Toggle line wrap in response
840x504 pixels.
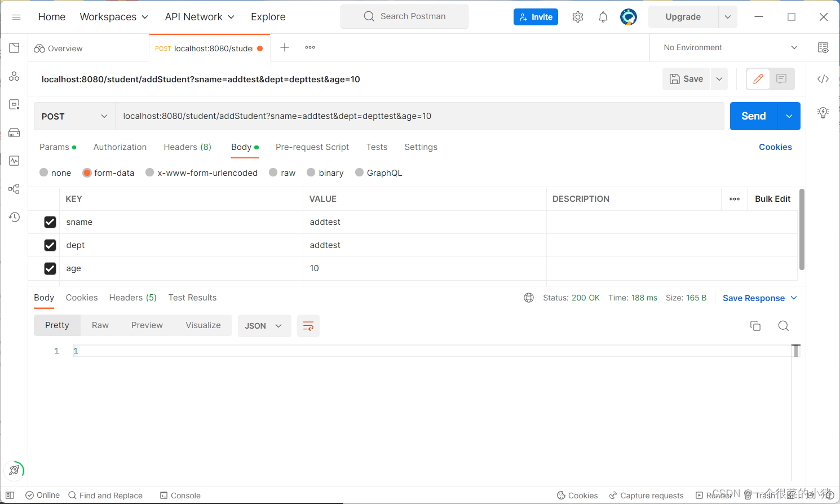[x=308, y=326]
